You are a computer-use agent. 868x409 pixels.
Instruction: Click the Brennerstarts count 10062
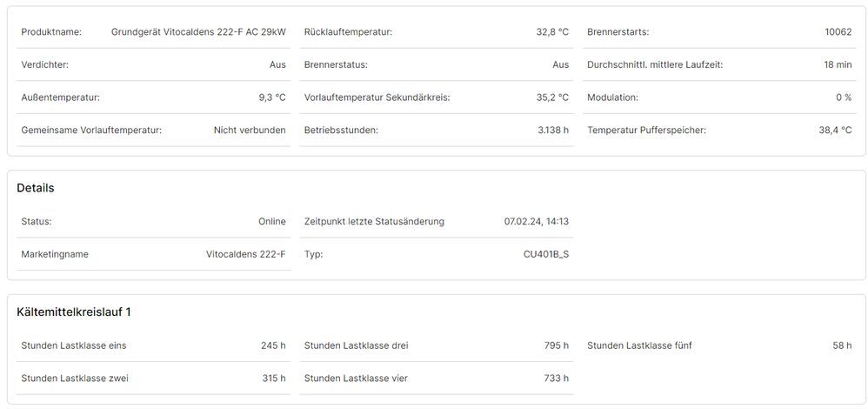[x=838, y=32]
